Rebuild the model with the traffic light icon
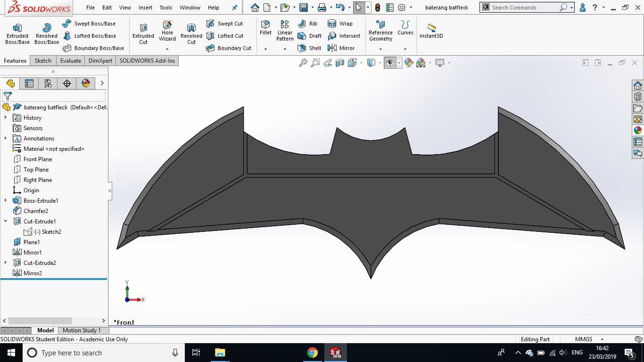The image size is (644, 362). (x=378, y=8)
